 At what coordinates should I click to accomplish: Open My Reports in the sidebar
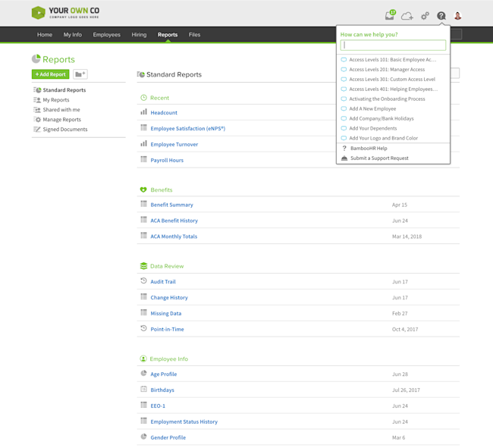[56, 100]
